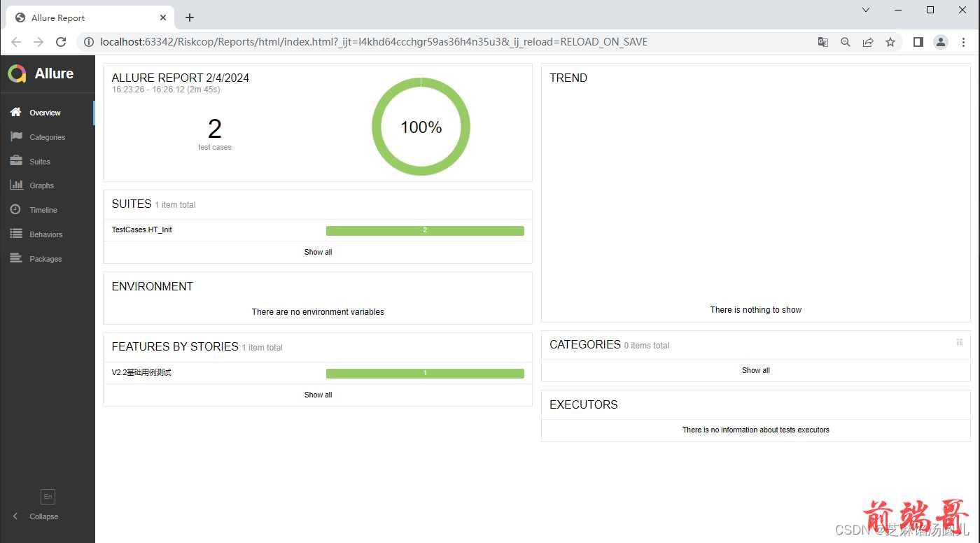
Task: Click the drag handle on Categories widget
Action: [x=960, y=342]
